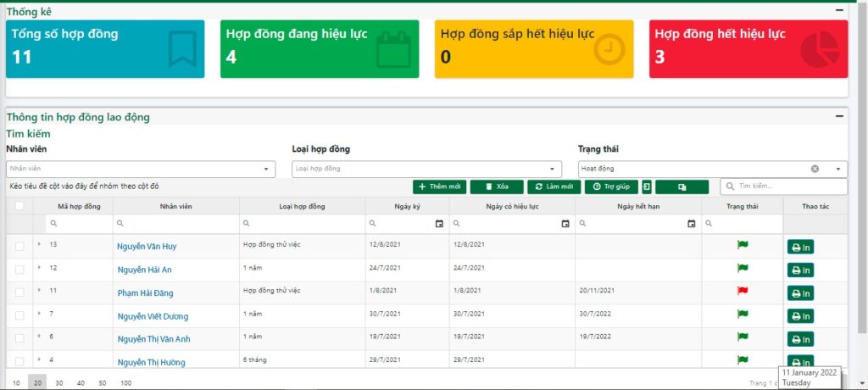Viewport: 868px width, 390px height.
Task: Expand row details for contract 12
Action: [x=39, y=267]
